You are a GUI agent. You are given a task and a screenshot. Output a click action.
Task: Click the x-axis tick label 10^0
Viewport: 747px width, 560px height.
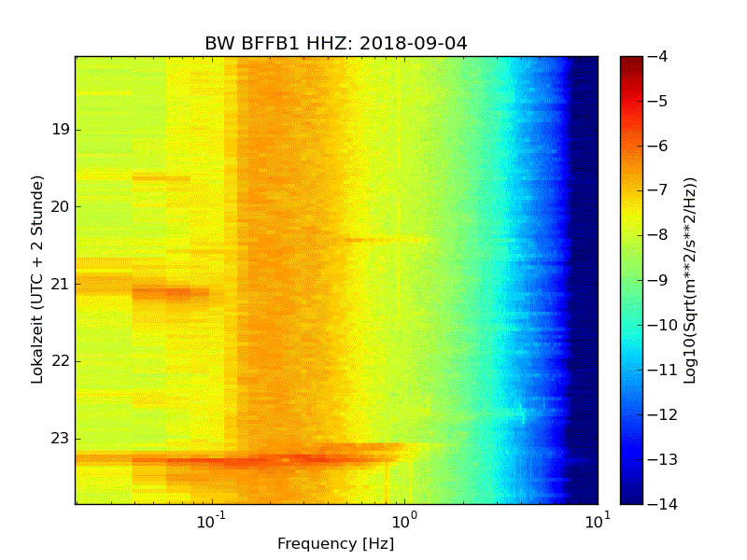[404, 521]
